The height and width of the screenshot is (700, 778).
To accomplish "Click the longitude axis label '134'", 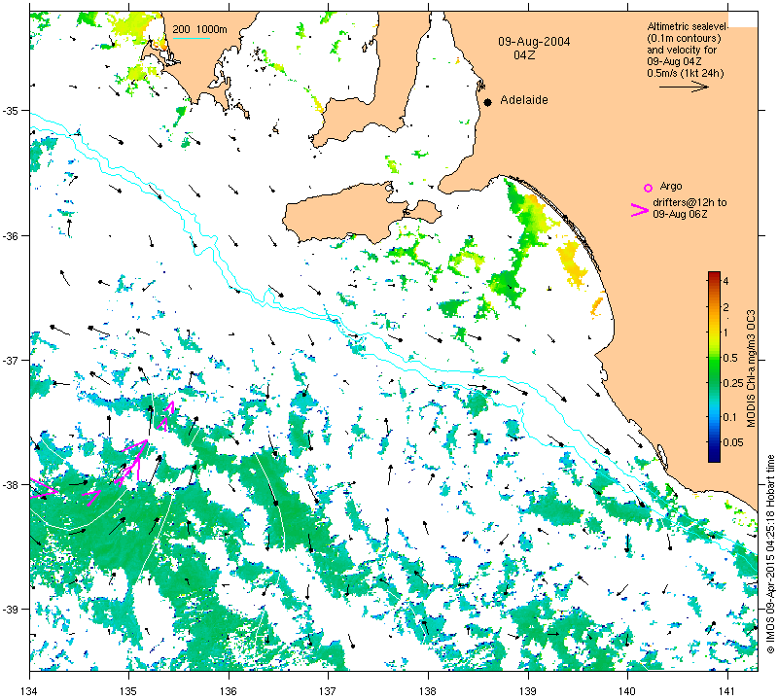I will (30, 690).
